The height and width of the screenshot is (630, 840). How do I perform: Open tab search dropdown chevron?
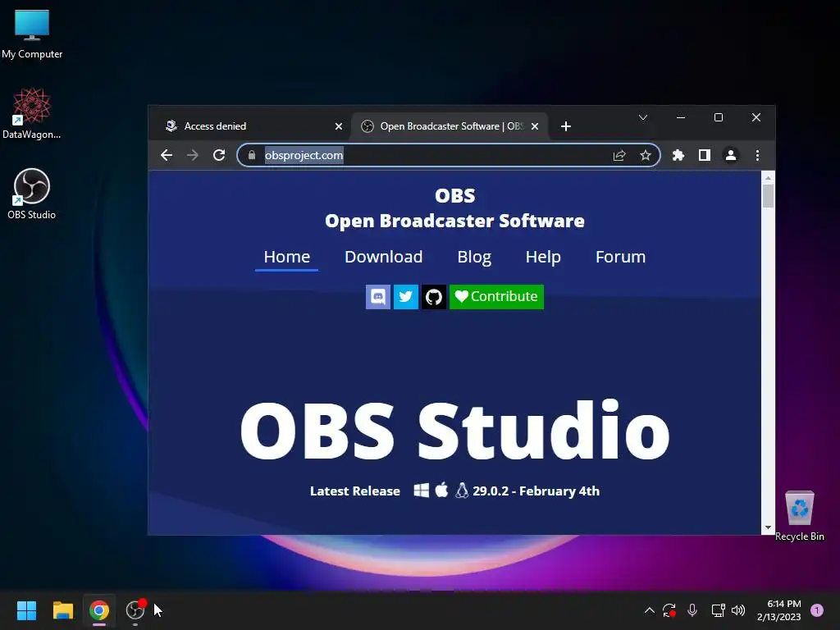tap(643, 117)
